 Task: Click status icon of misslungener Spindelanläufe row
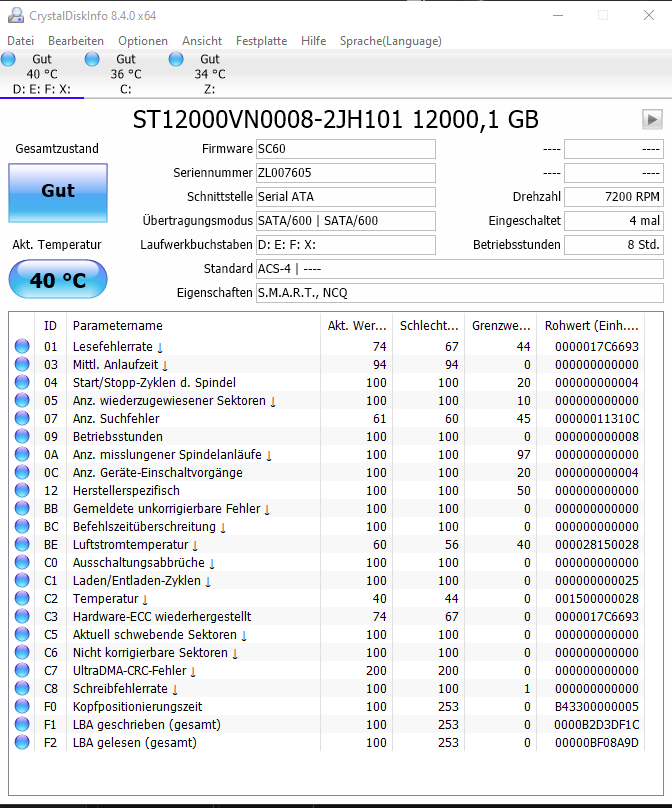22,454
